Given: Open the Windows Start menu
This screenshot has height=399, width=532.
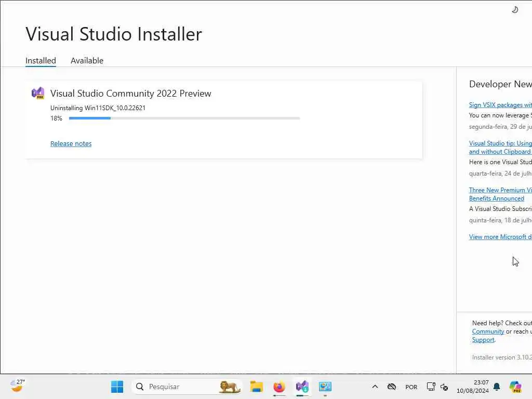Looking at the screenshot, I should 117,387.
